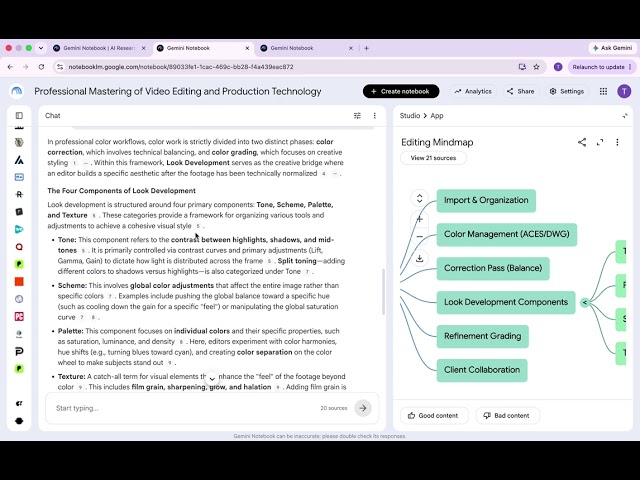
Task: Open Settings
Action: point(567,91)
